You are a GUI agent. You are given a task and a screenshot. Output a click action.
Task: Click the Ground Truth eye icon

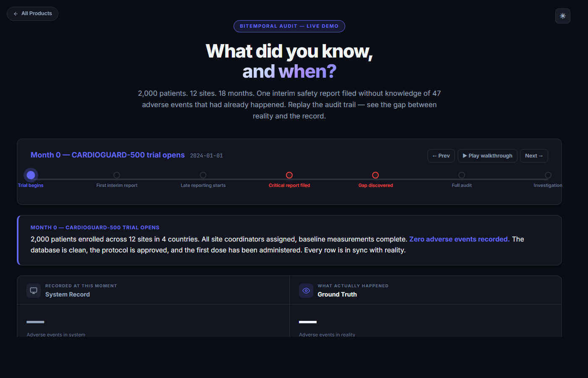click(x=306, y=291)
